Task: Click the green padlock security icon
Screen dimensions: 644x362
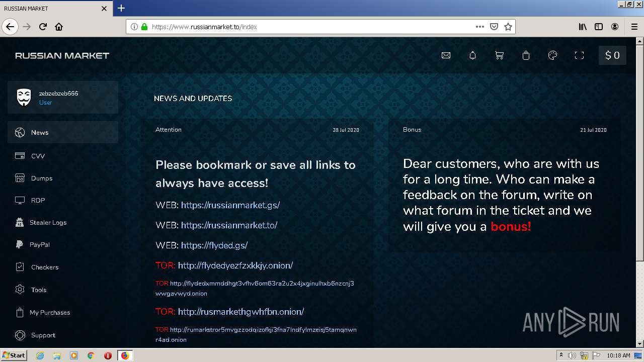Action: [144, 27]
